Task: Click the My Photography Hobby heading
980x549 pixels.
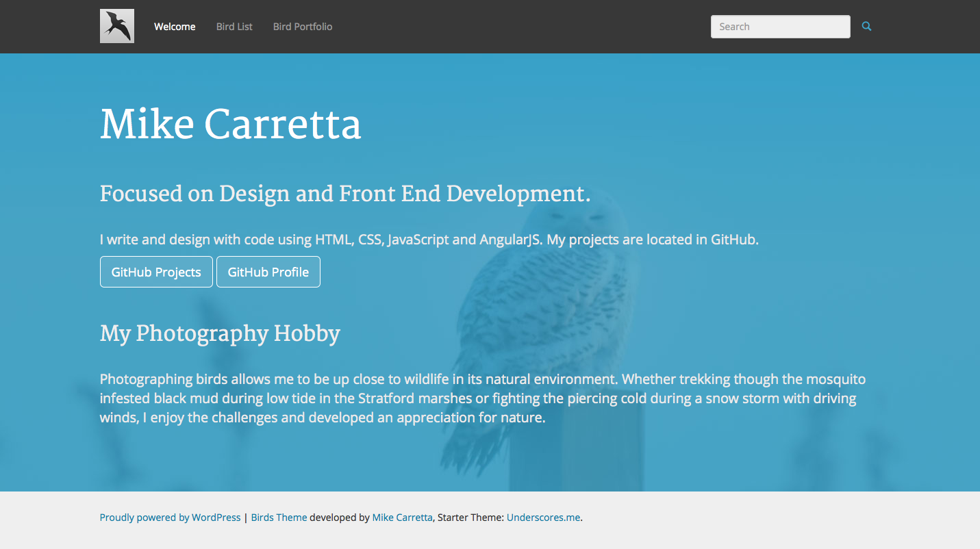Action: [x=220, y=333]
